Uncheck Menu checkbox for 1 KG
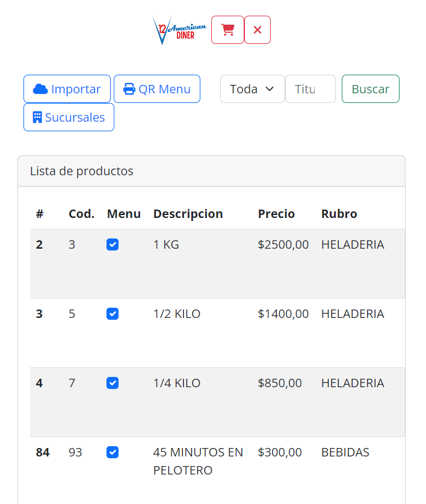The height and width of the screenshot is (504, 426). click(x=113, y=244)
